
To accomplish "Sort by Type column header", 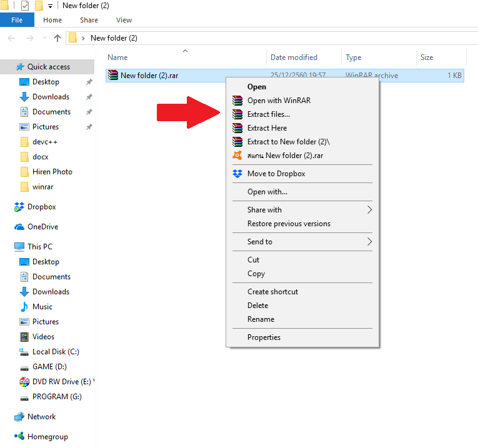I will [x=379, y=57].
